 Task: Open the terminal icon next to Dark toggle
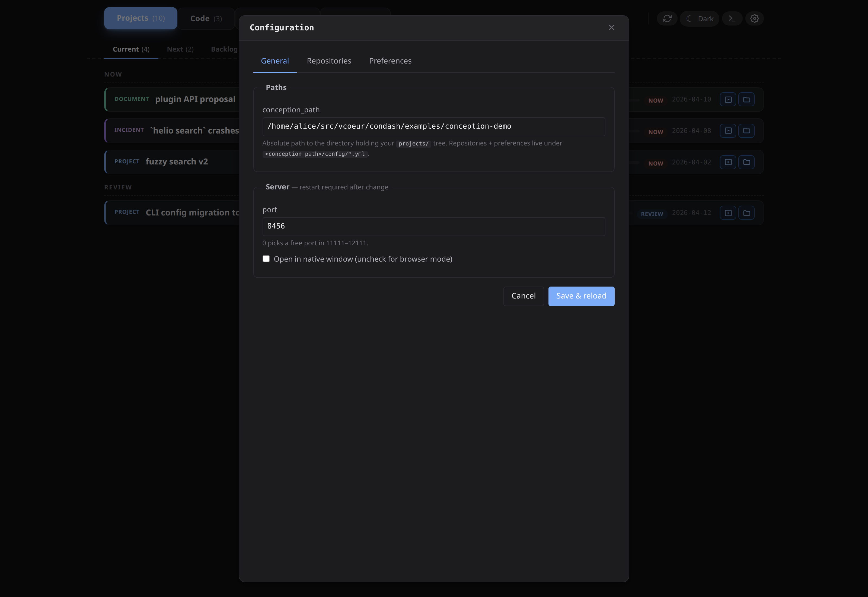pos(732,18)
